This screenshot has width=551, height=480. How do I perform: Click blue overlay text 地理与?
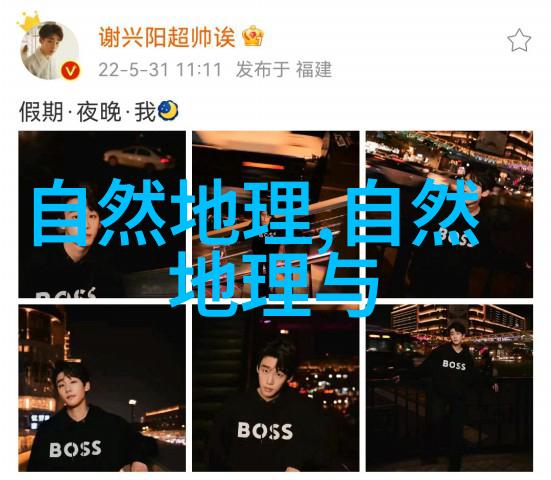[x=275, y=284]
